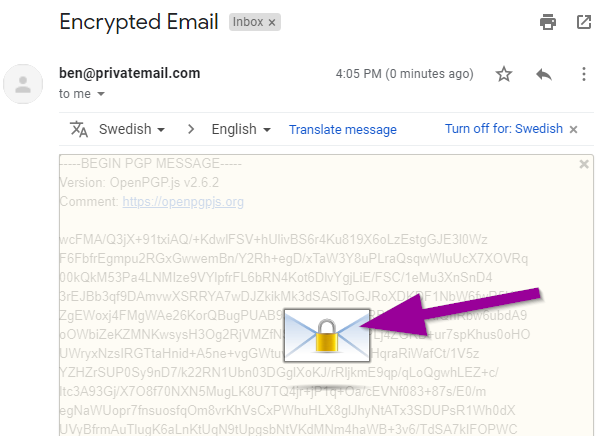
Task: Open the openpgpjs.org link
Action: point(183,202)
